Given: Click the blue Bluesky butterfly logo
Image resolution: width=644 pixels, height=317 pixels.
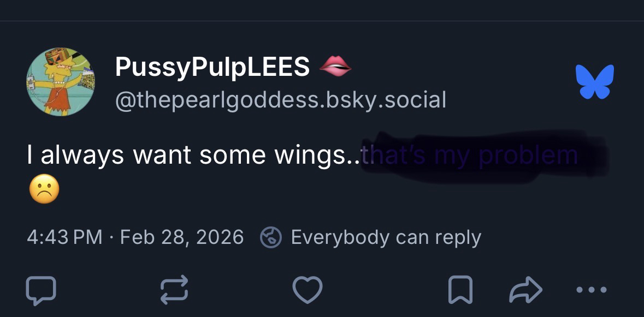Looking at the screenshot, I should (x=595, y=81).
